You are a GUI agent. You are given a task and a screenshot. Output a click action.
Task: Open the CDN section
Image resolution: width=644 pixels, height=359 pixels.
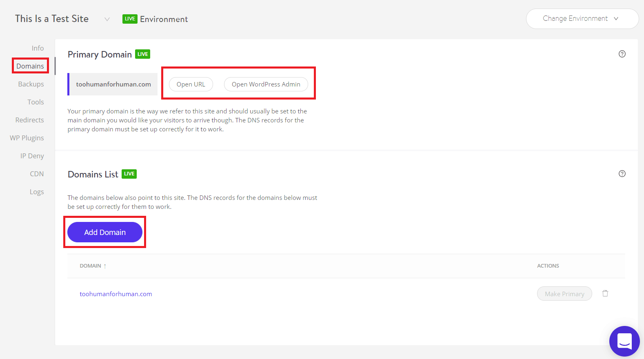pos(37,174)
